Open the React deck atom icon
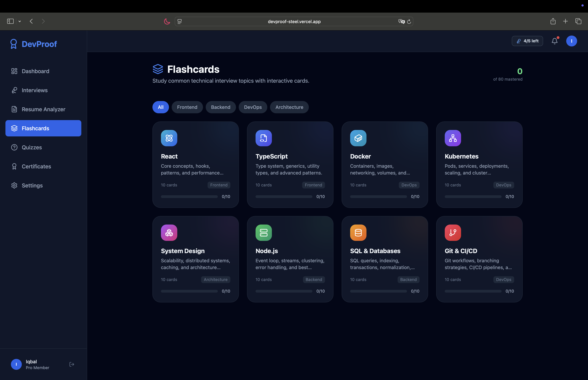This screenshot has height=380, width=588. pyautogui.click(x=169, y=138)
